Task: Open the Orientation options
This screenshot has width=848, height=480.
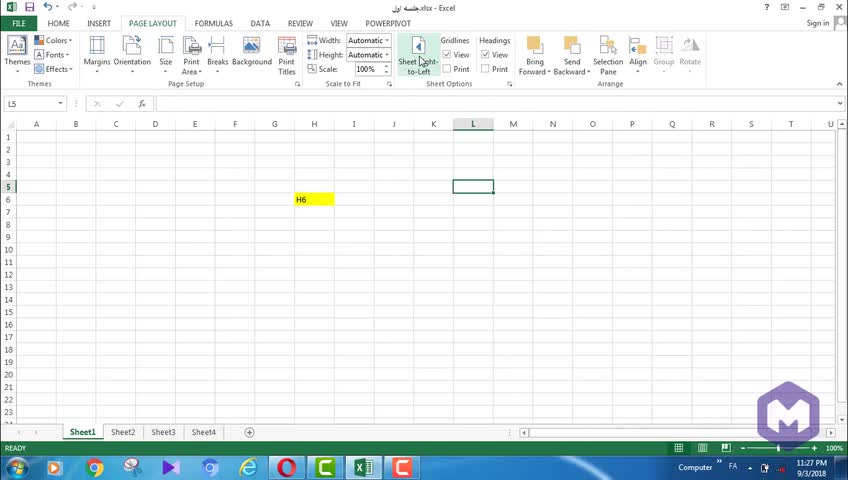Action: (x=132, y=54)
